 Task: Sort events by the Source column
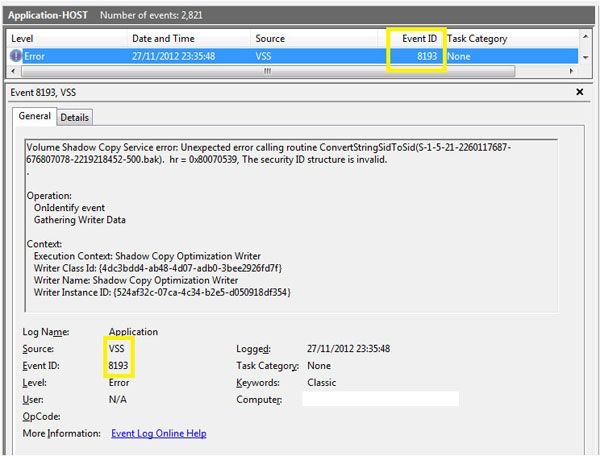pyautogui.click(x=314, y=39)
